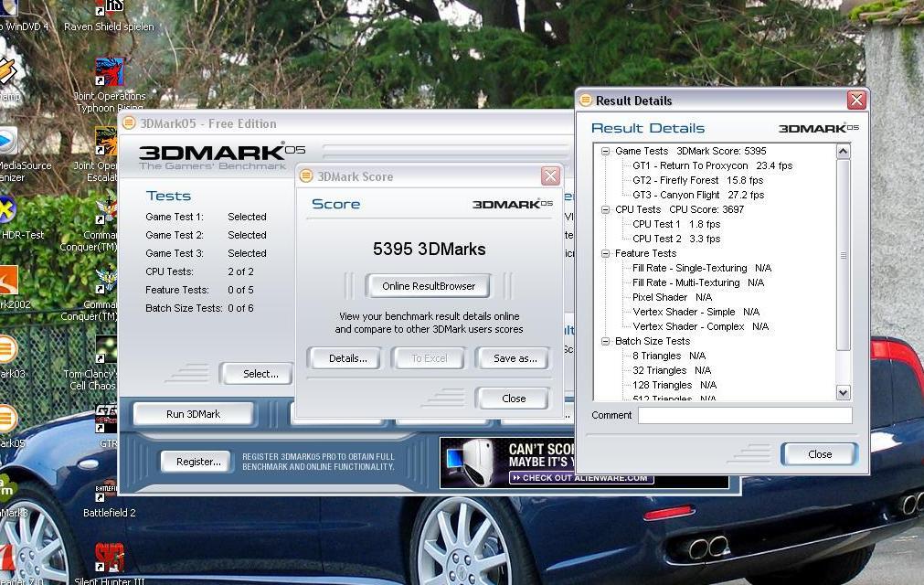Click 3DMark05 Free Edition title icon
The image size is (924, 585).
point(129,123)
